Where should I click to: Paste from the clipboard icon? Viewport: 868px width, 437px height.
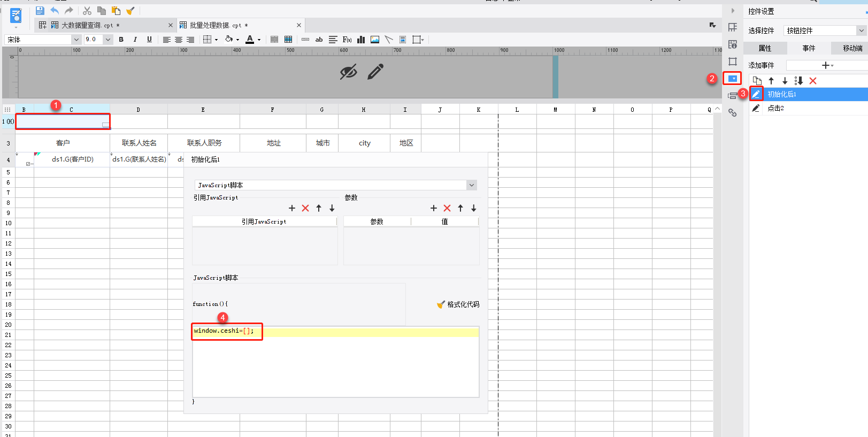point(116,11)
